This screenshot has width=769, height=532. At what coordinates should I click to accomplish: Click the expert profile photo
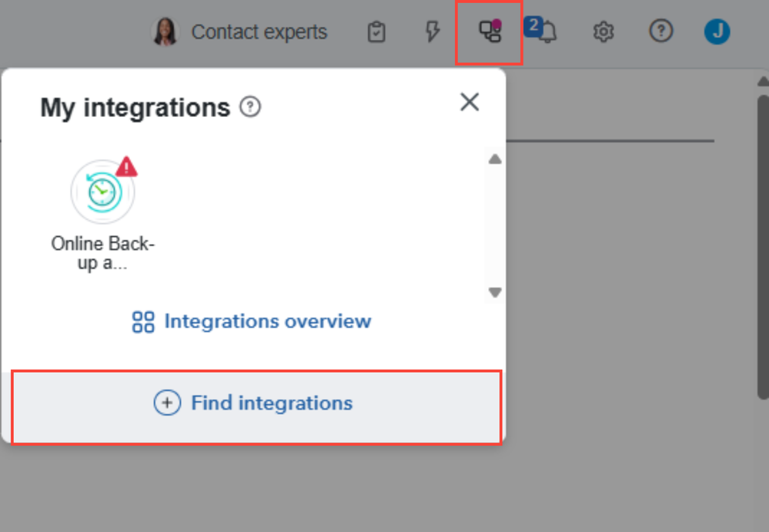tap(164, 32)
